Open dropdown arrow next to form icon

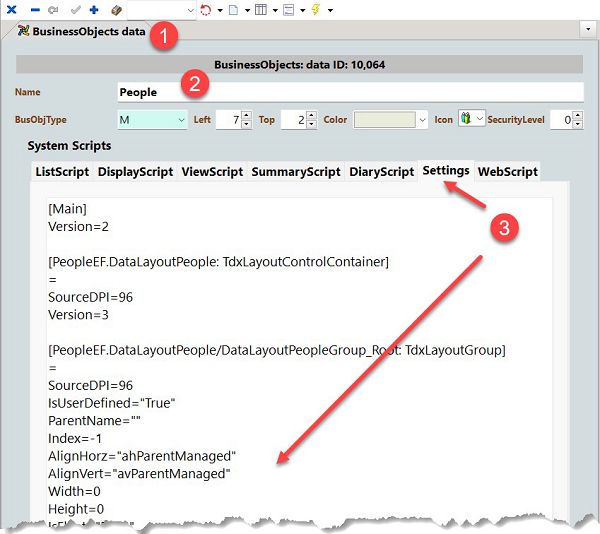click(x=303, y=10)
